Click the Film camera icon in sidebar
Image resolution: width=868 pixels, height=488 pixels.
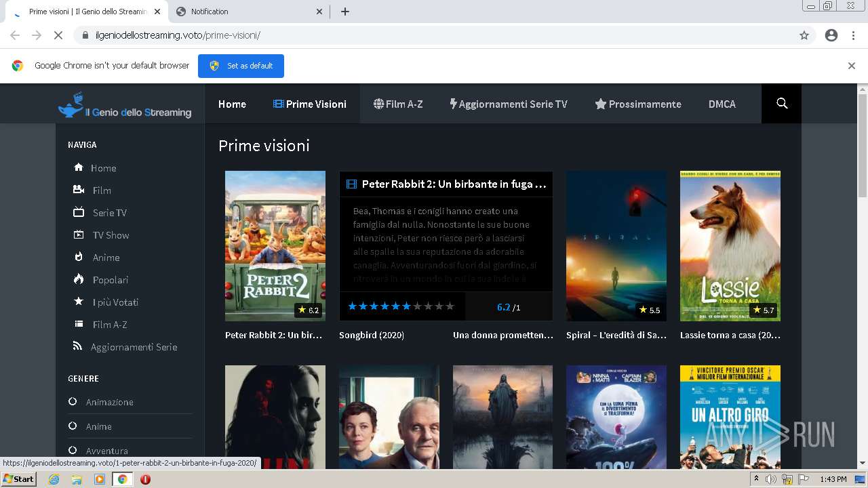tap(79, 190)
